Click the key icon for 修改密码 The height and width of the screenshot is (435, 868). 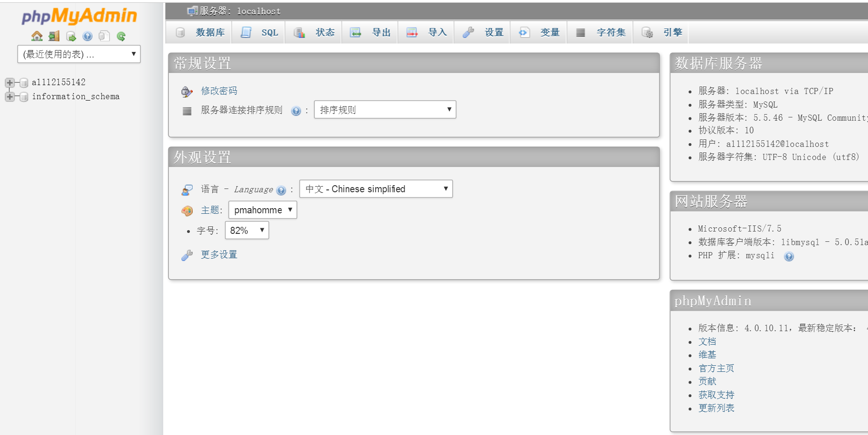(x=187, y=91)
